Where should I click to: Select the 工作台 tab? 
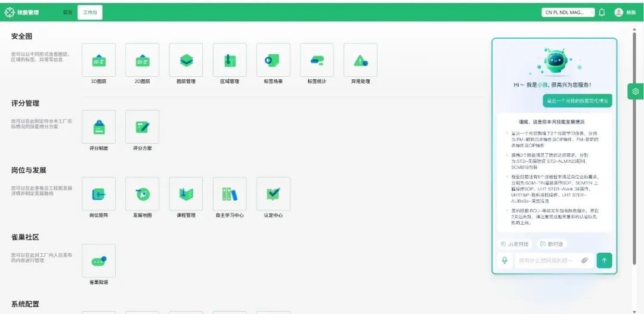(x=90, y=13)
